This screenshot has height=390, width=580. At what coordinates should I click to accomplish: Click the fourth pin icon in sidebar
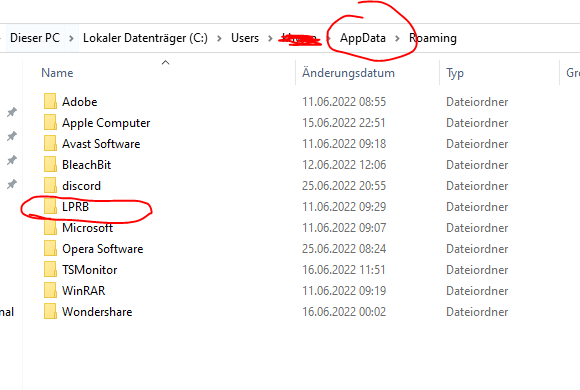point(12,184)
